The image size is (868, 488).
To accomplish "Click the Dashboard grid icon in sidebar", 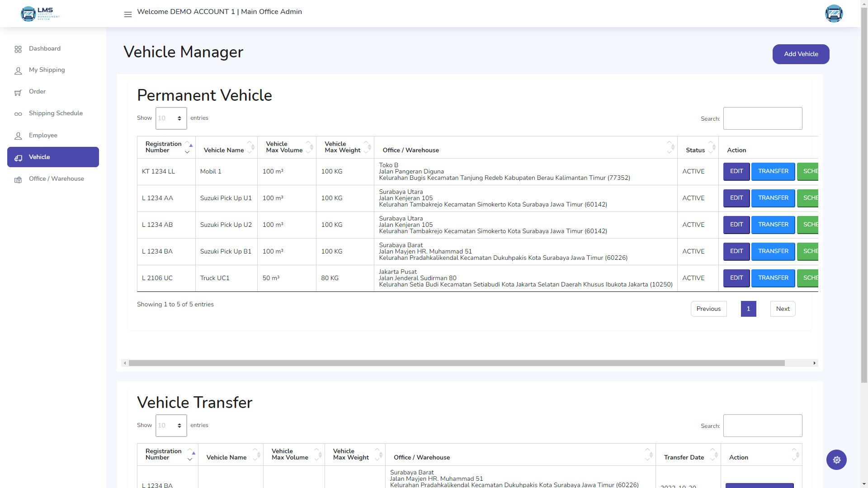I will click(18, 49).
